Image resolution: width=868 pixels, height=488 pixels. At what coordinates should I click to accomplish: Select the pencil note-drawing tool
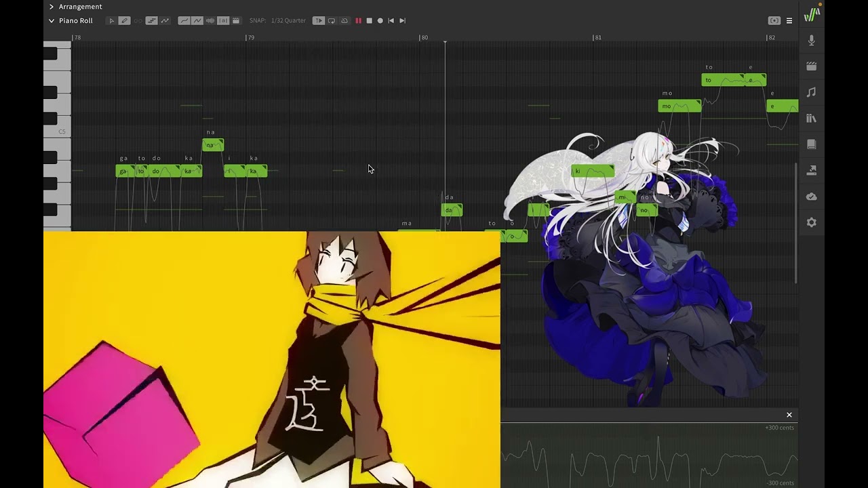125,21
